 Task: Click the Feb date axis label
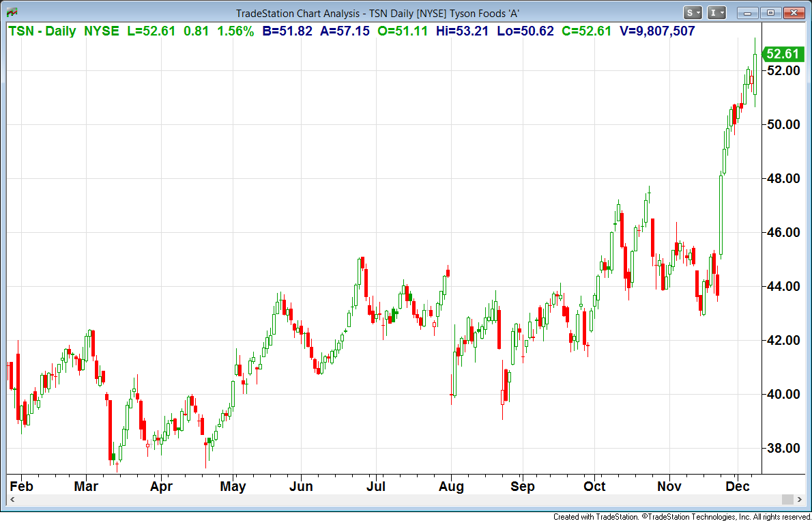22,487
